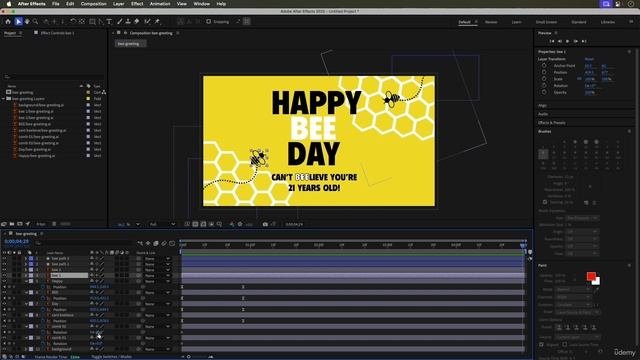Enable motion blur for the timeline
The height and width of the screenshot is (360, 640).
164,244
